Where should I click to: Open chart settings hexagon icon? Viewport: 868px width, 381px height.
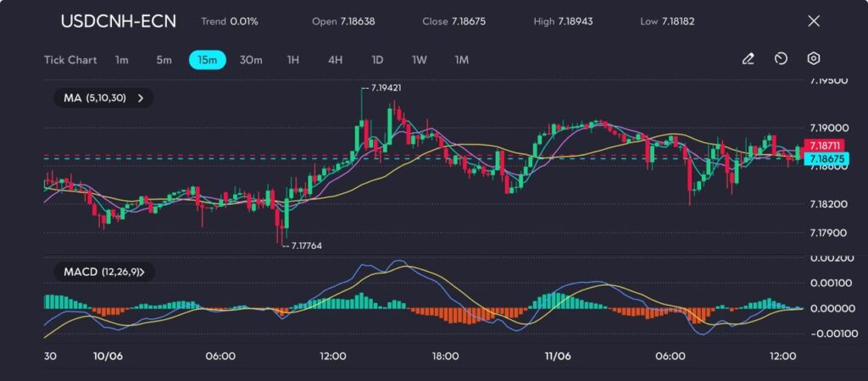point(814,59)
